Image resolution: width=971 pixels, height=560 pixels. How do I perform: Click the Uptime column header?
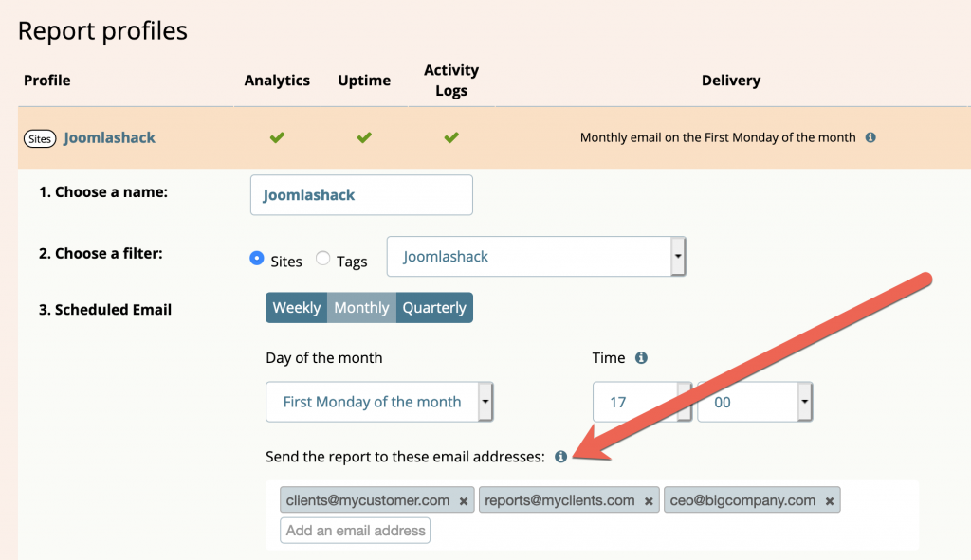click(x=364, y=81)
